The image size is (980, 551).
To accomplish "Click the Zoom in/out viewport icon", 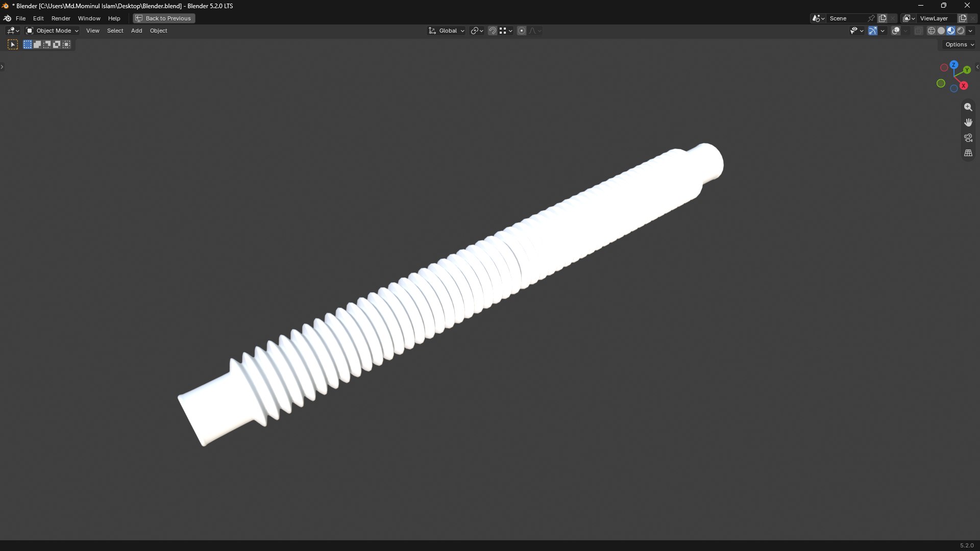I will click(968, 107).
